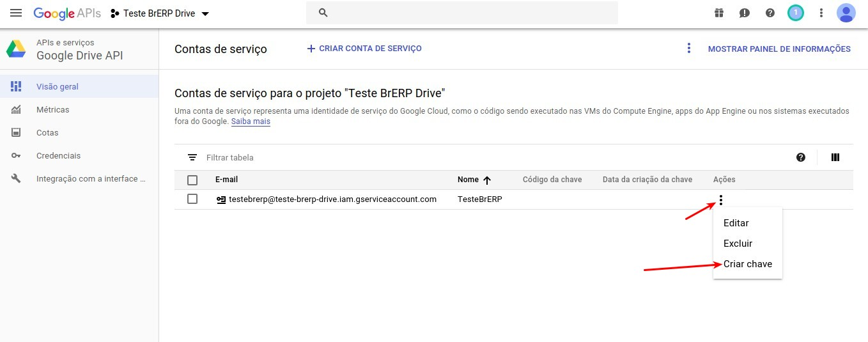Click the Ações column header
The height and width of the screenshot is (342, 868).
[724, 180]
